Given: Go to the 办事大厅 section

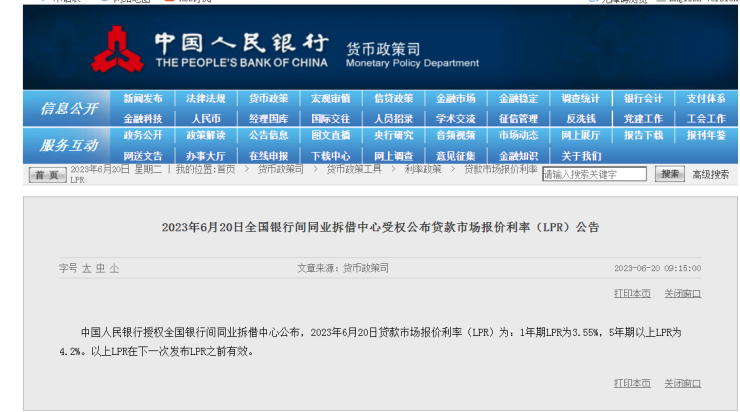Looking at the screenshot, I should (x=205, y=156).
